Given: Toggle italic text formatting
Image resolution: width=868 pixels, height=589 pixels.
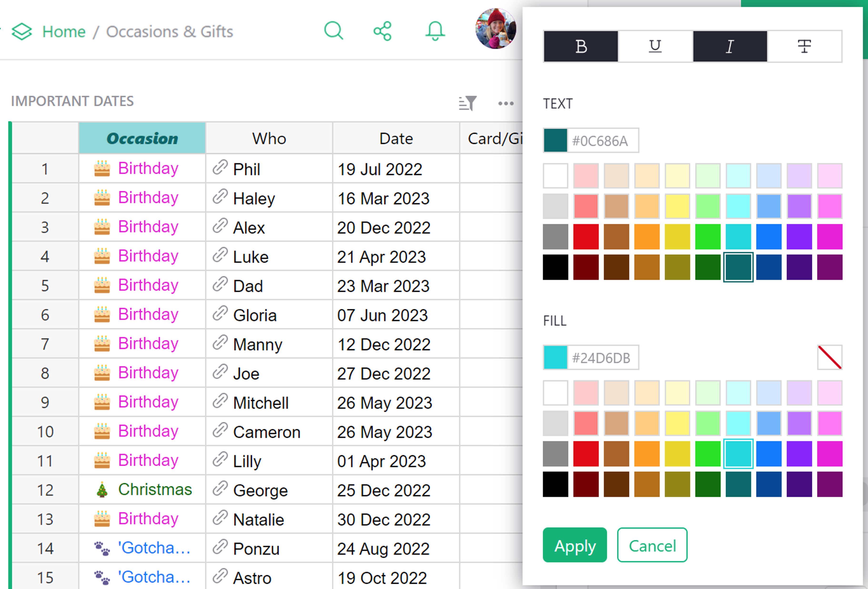Looking at the screenshot, I should [x=730, y=46].
